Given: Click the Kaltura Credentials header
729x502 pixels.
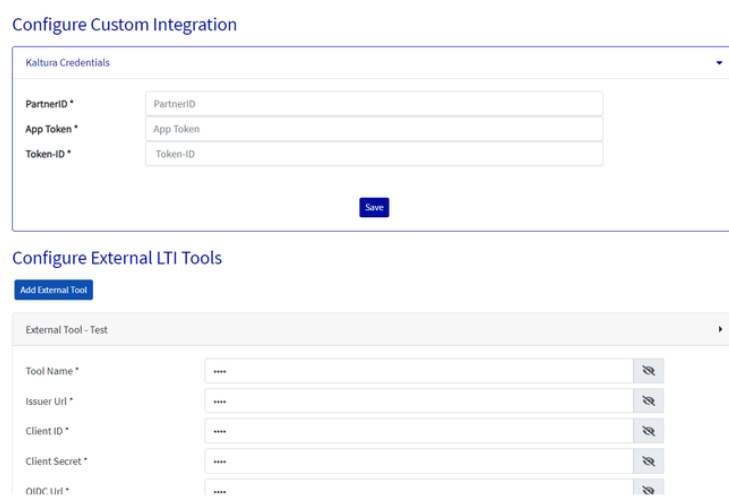Looking at the screenshot, I should (x=68, y=63).
